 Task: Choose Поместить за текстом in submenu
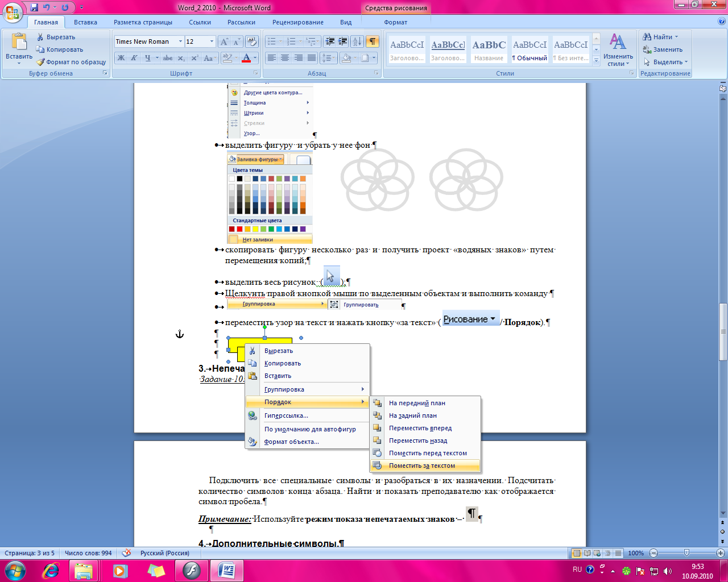425,465
